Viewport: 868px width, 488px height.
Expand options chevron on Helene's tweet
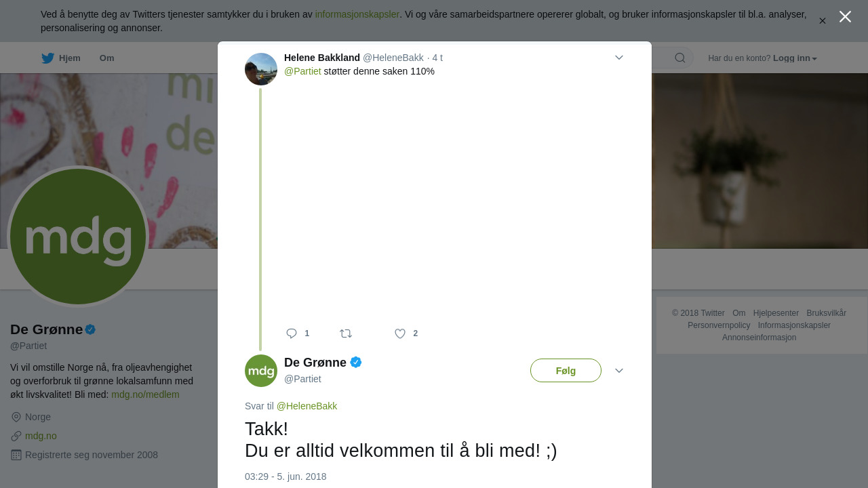point(619,58)
